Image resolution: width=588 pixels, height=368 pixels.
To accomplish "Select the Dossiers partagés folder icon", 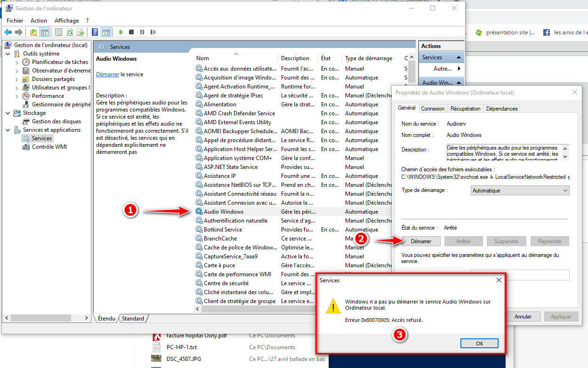I will click(26, 79).
